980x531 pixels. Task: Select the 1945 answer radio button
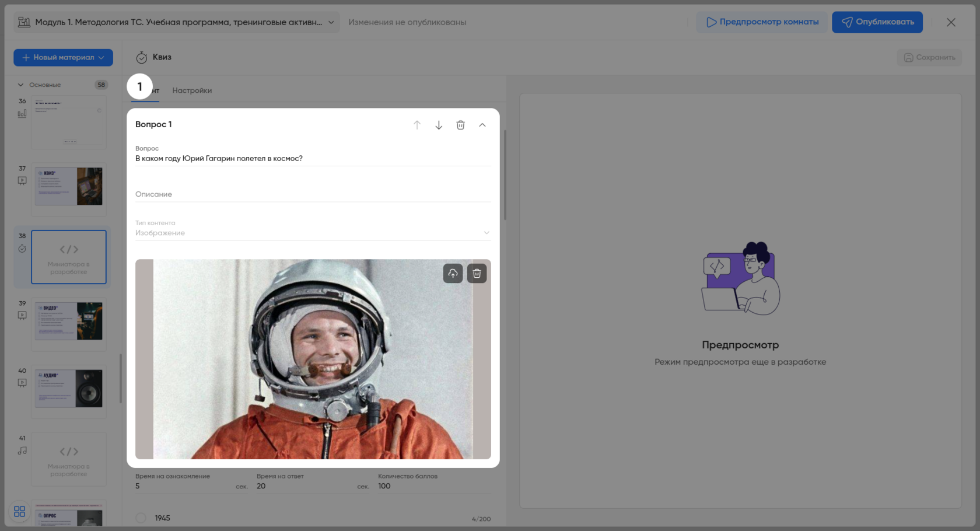point(141,518)
